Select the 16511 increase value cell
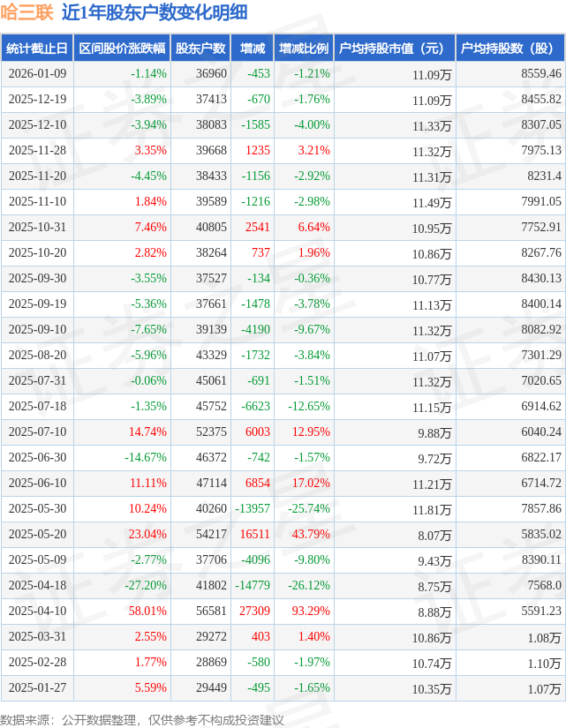 (x=255, y=534)
